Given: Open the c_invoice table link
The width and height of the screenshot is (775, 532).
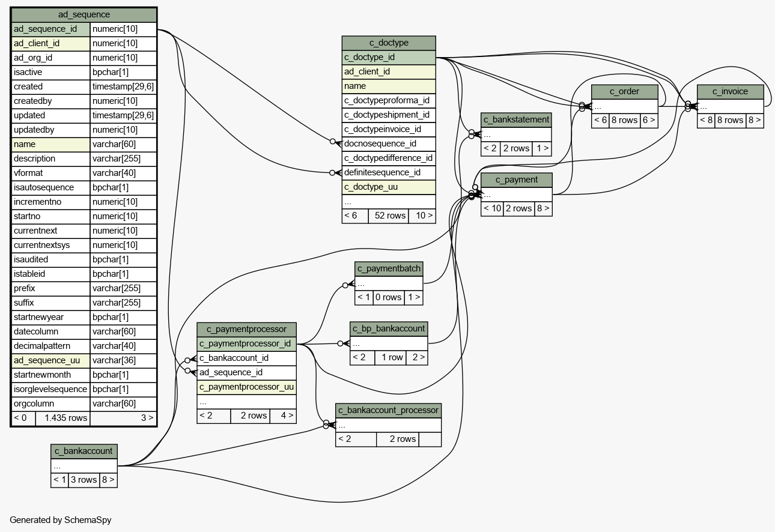Looking at the screenshot, I should (730, 91).
